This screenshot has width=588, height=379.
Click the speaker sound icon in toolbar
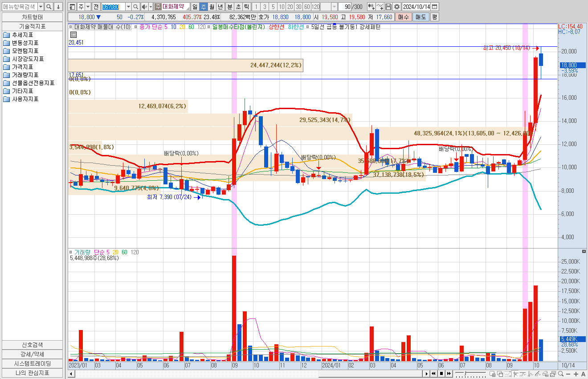point(144,7)
